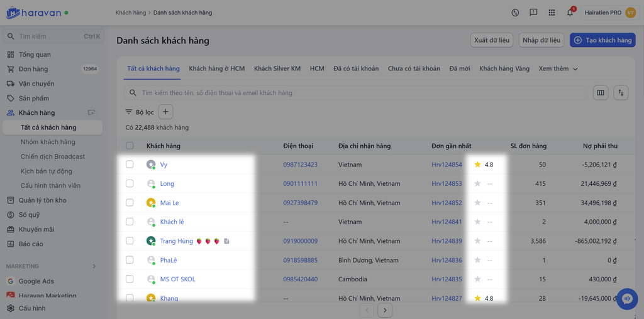The width and height of the screenshot is (644, 319).
Task: Open order link Hrv124854
Action: 447,165
